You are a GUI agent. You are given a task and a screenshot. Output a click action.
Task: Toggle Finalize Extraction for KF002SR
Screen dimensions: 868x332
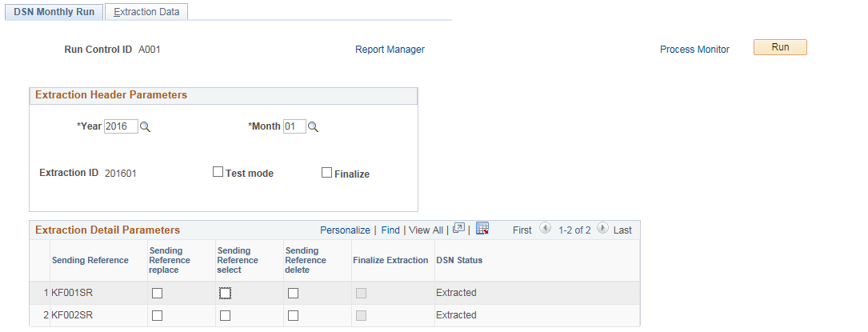pyautogui.click(x=361, y=316)
